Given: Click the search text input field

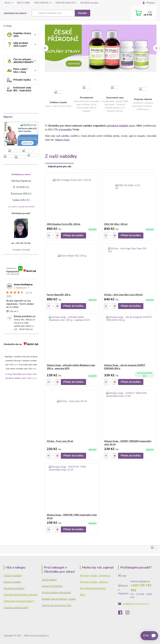Looking at the screenshot, I should [x=53, y=13].
